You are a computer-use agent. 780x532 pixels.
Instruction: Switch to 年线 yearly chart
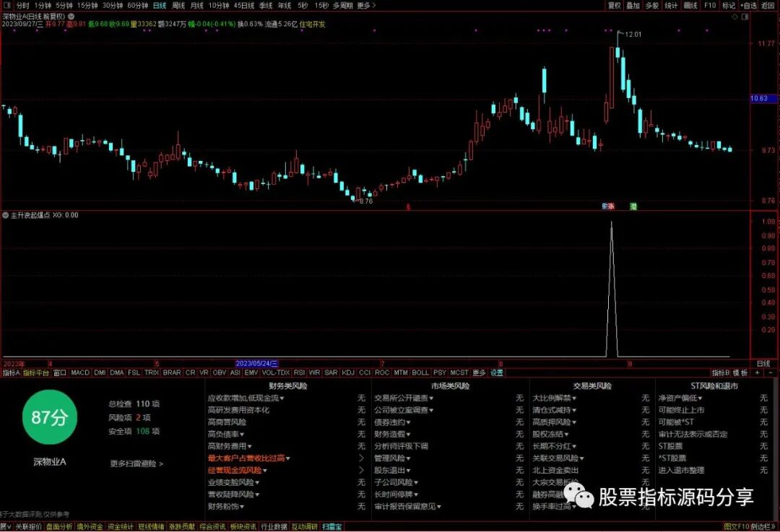click(x=284, y=6)
